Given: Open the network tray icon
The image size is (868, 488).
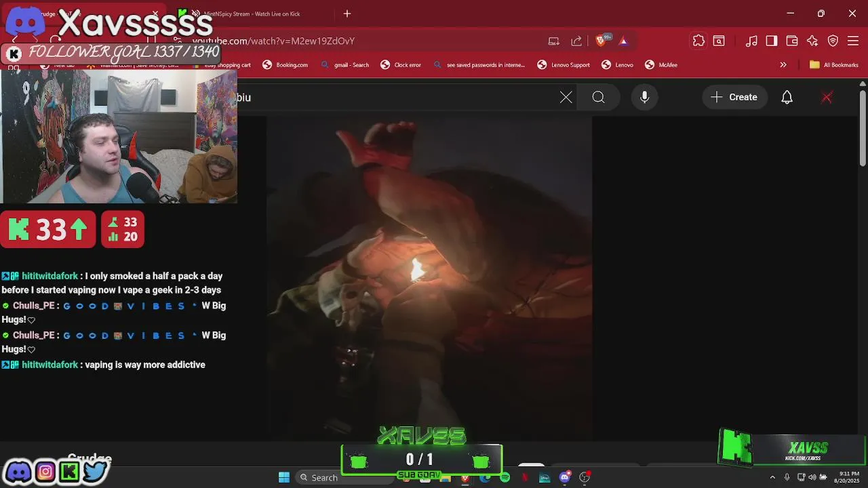Looking at the screenshot, I should 802,477.
